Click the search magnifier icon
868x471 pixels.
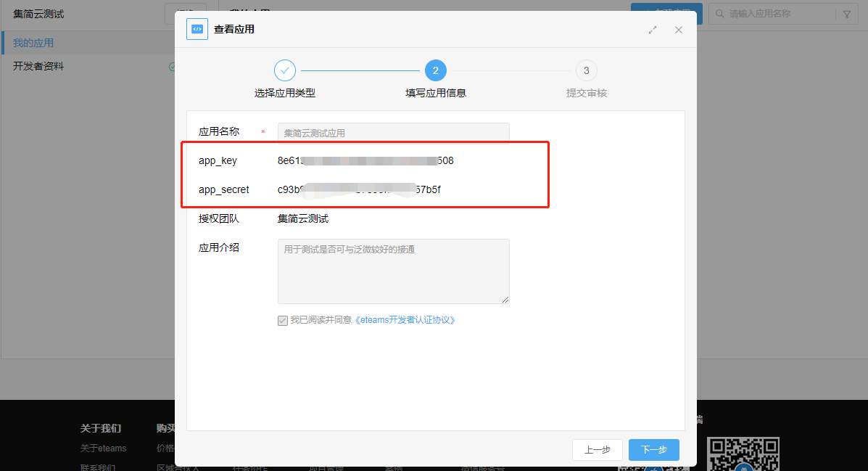[719, 14]
